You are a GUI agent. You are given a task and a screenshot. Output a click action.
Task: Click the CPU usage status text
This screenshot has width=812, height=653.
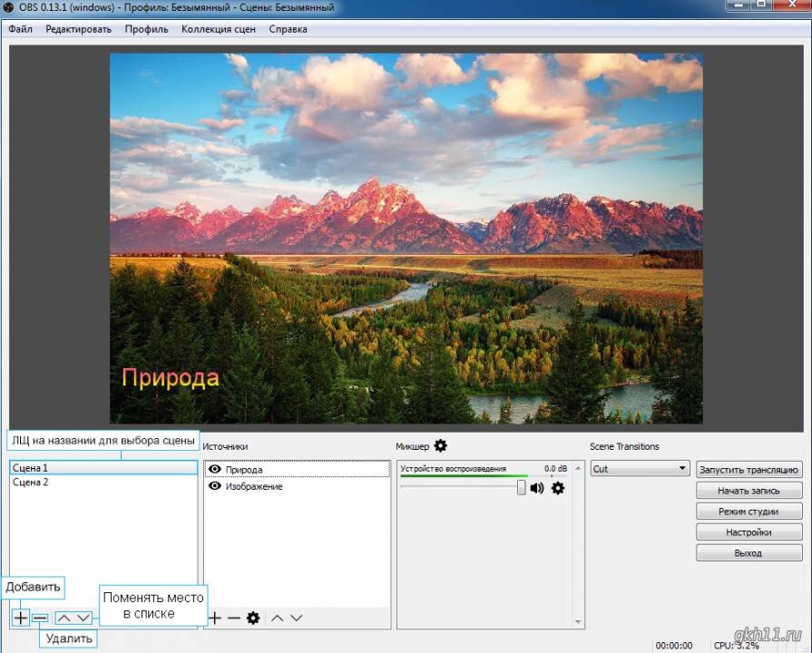pyautogui.click(x=736, y=645)
